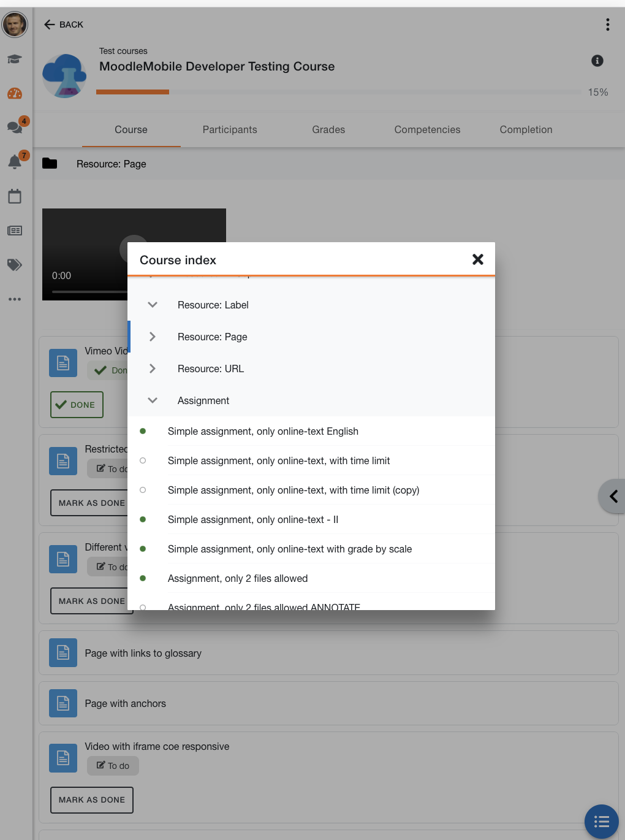Screen dimensions: 625x840
Task: Open My courses graduation cap icon
Action: point(15,59)
